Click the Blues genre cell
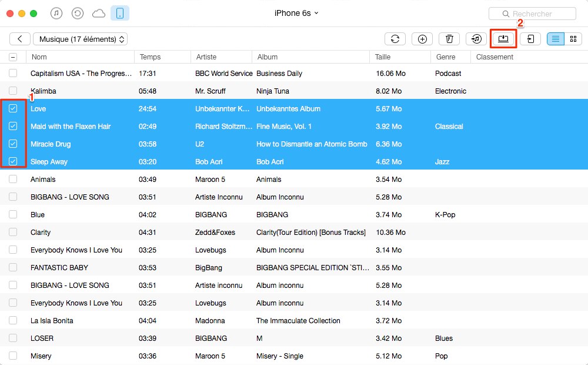Screen dimensions: 588x365 point(444,339)
